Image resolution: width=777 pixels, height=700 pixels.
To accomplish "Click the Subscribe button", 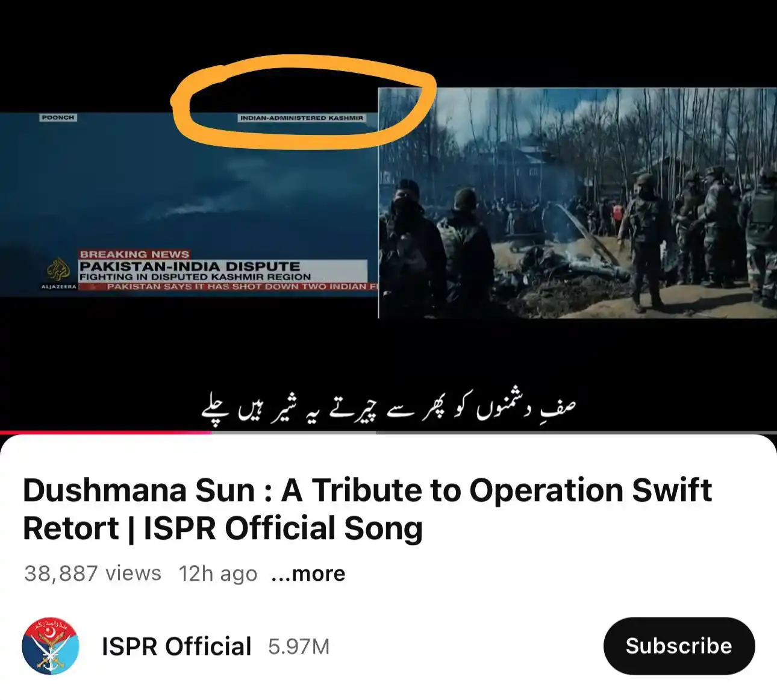I will coord(679,646).
